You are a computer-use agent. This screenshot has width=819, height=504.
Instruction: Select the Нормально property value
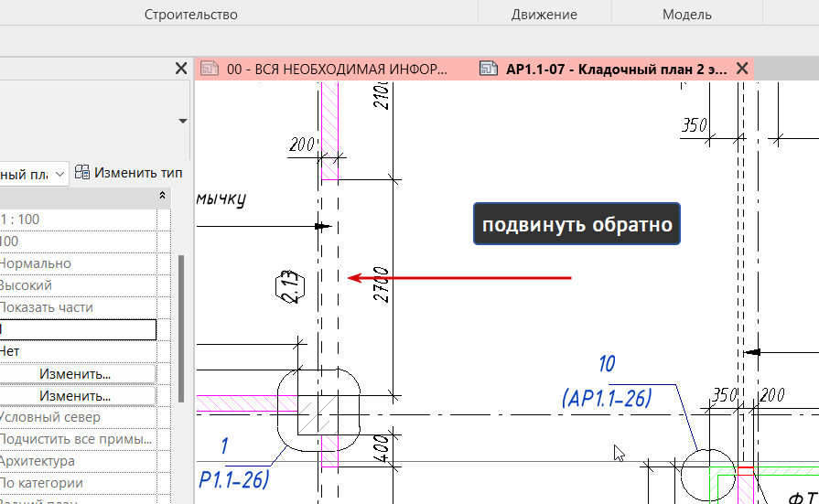coord(36,263)
